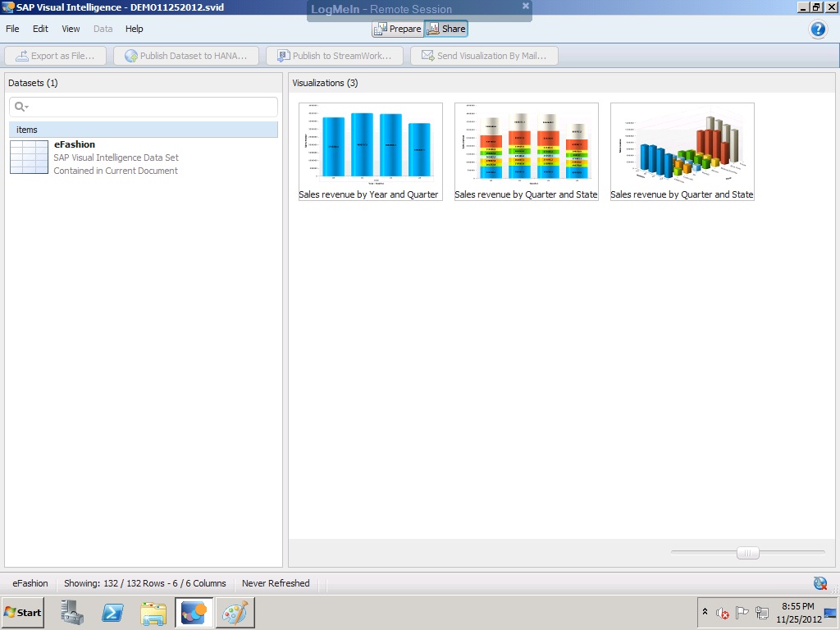Click the eFashion dataset table icon
840x630 pixels.
click(29, 157)
